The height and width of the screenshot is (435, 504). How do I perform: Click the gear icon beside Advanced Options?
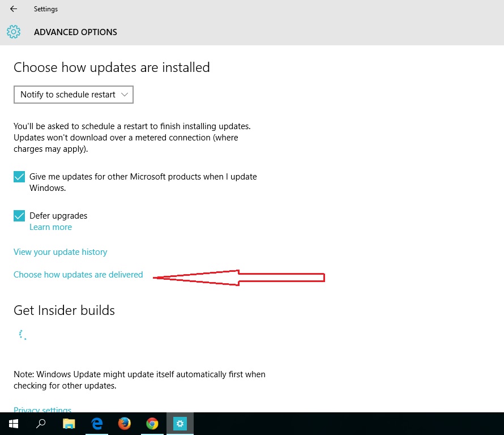click(14, 32)
